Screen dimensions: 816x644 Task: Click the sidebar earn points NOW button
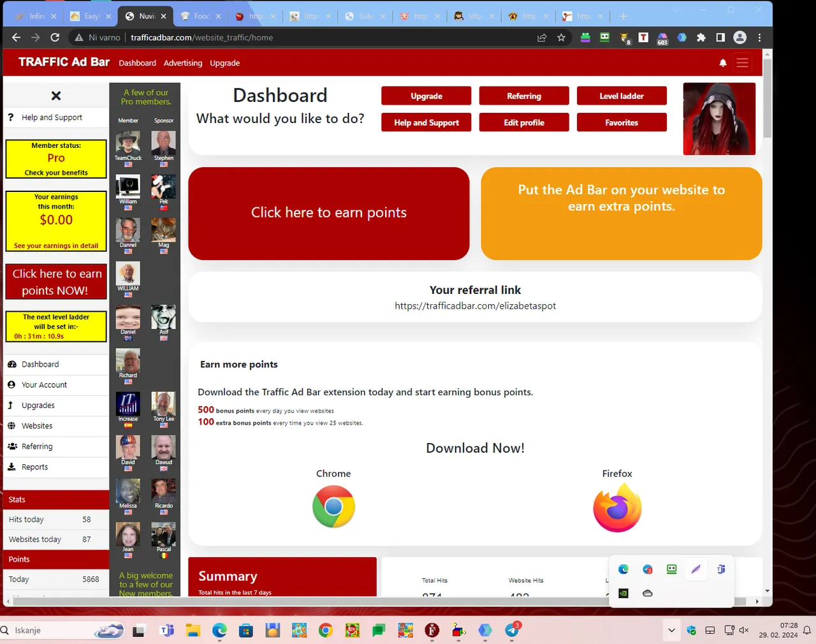(x=56, y=282)
